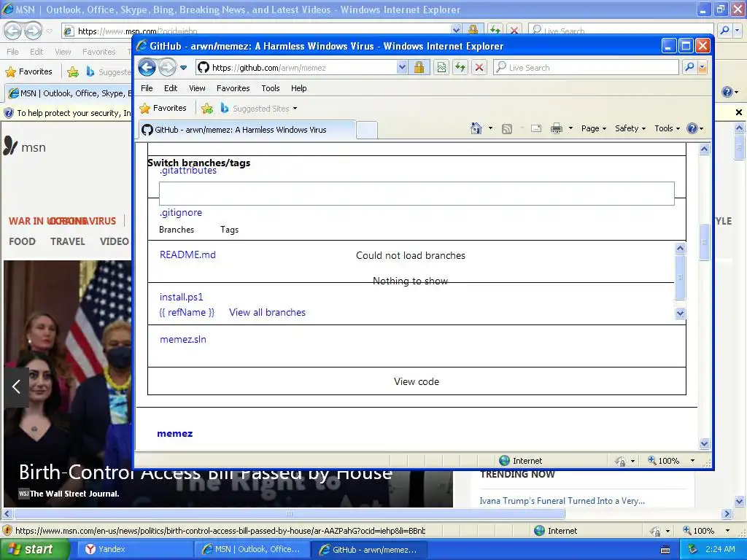This screenshot has width=747, height=560.
Task: Click the branch filter text field
Action: pos(417,193)
